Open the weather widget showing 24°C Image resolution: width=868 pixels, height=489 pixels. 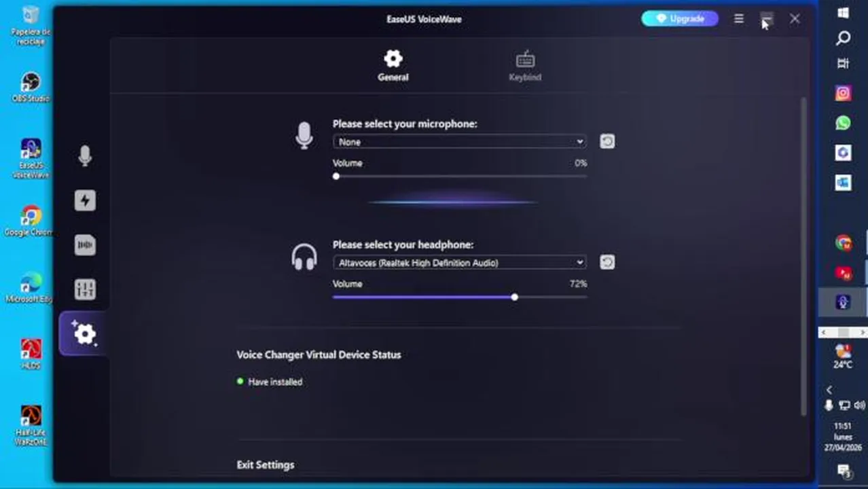tap(843, 357)
